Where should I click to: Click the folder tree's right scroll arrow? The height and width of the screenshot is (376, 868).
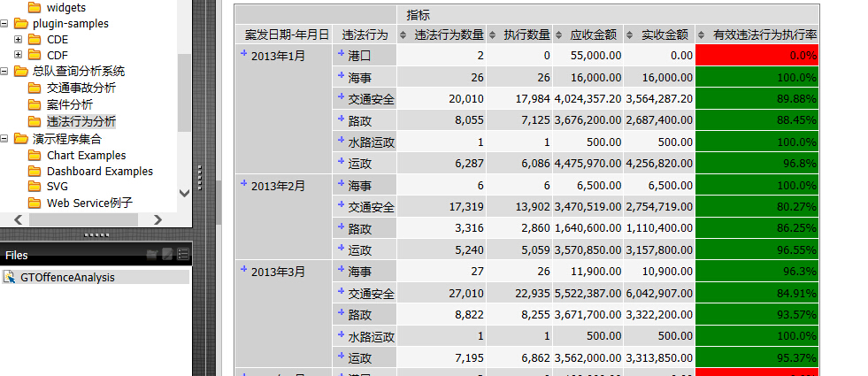tap(157, 219)
